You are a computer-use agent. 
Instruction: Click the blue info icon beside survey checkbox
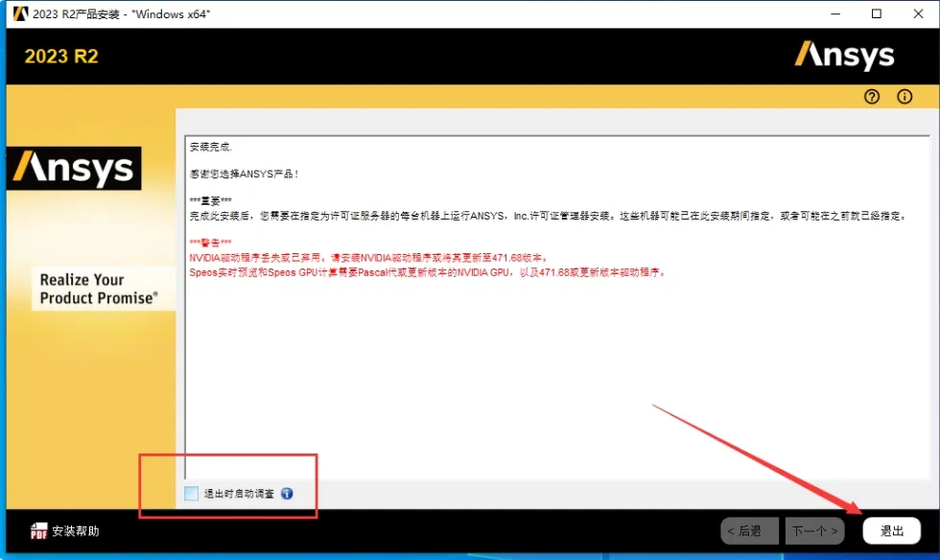[287, 494]
